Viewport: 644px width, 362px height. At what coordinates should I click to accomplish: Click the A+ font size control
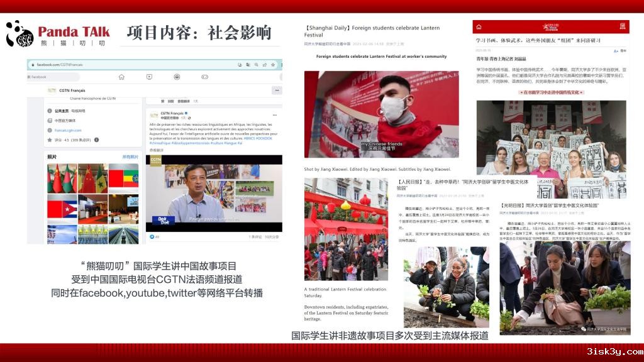tap(616, 50)
